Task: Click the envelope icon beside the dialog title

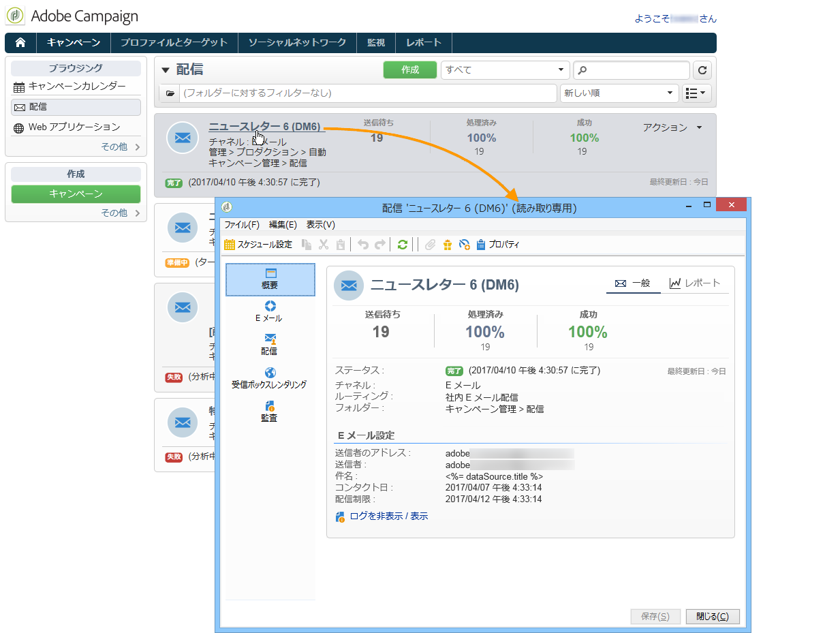Action: (x=349, y=285)
